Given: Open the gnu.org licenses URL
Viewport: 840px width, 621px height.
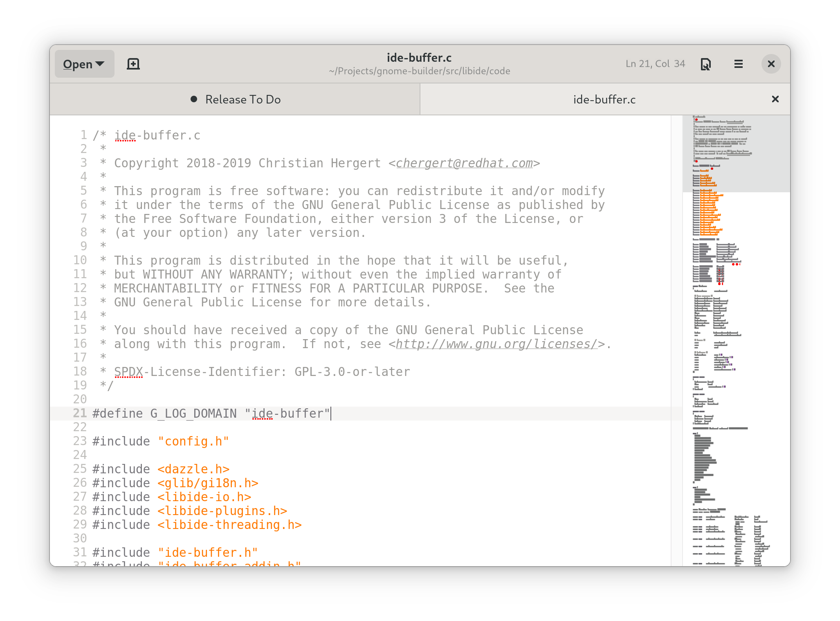Looking at the screenshot, I should tap(496, 344).
